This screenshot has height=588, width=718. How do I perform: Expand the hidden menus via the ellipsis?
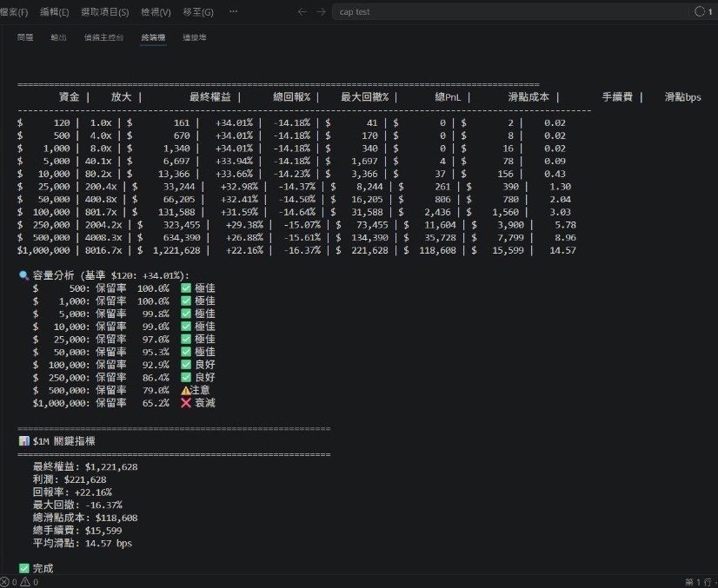tap(233, 11)
